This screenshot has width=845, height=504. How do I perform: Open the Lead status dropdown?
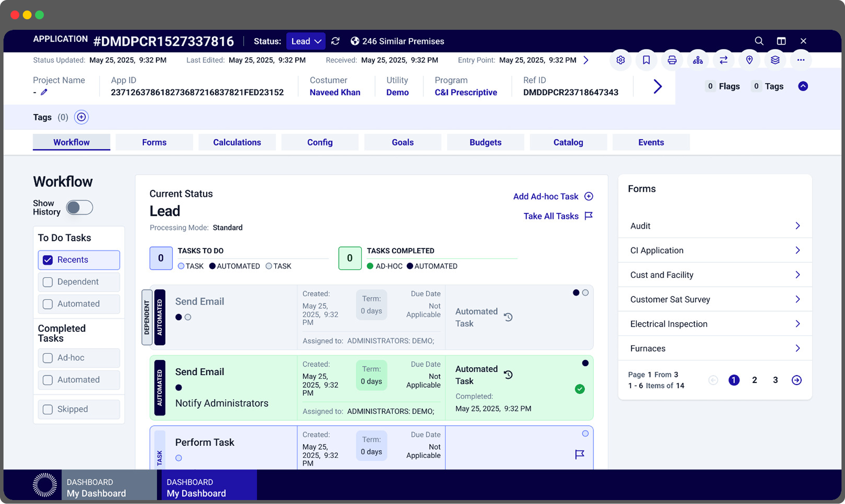coord(306,41)
